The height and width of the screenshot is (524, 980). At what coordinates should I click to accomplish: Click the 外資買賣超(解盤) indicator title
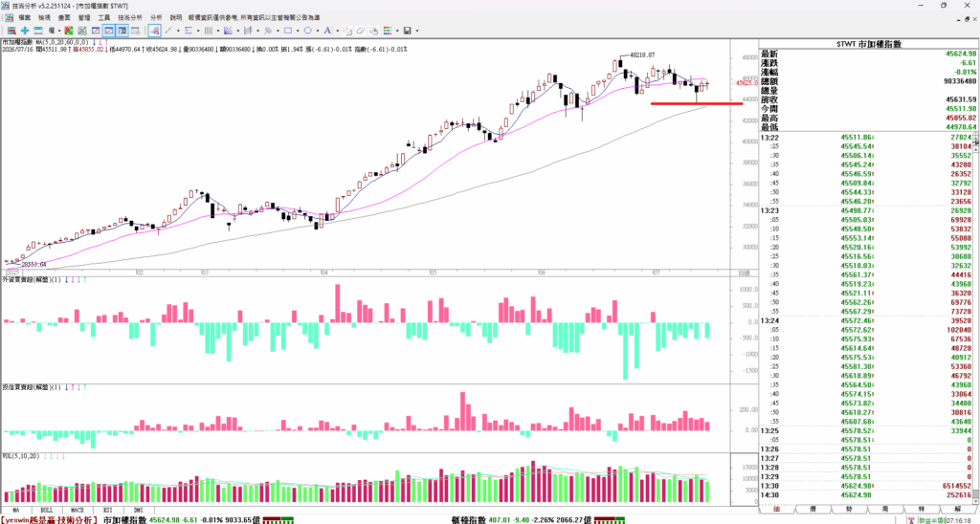point(32,280)
